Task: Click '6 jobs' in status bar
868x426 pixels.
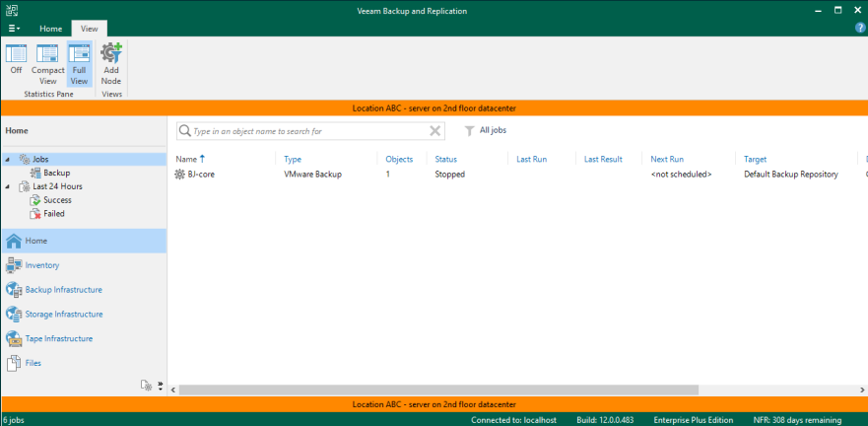Action: tap(13, 420)
